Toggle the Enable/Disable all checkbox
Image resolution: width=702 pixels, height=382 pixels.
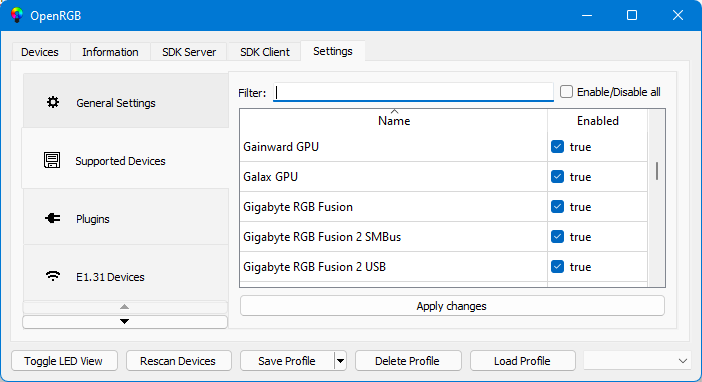pyautogui.click(x=566, y=92)
